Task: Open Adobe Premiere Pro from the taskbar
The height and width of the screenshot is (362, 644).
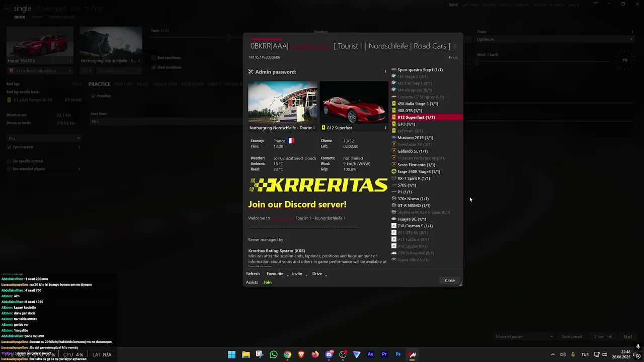Action: pos(384,354)
